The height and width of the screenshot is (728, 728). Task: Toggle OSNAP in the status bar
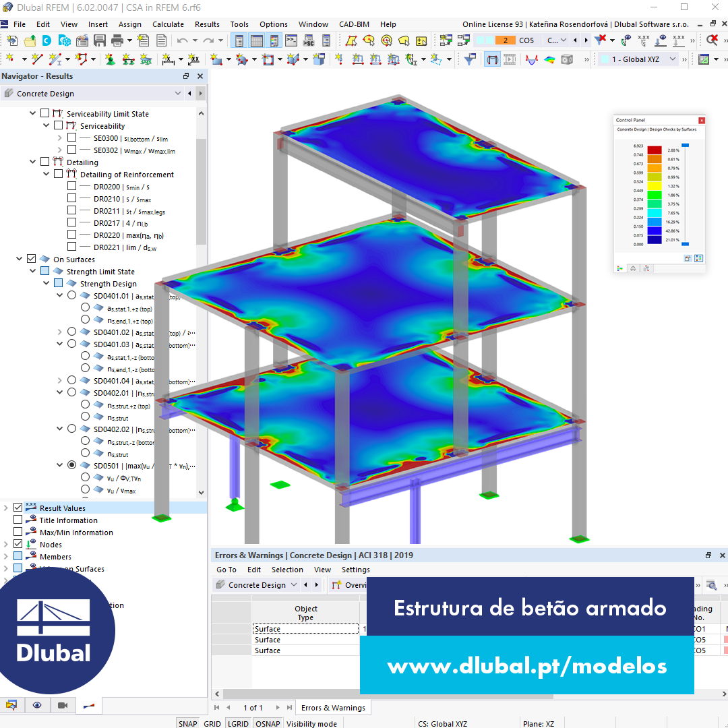(x=268, y=723)
